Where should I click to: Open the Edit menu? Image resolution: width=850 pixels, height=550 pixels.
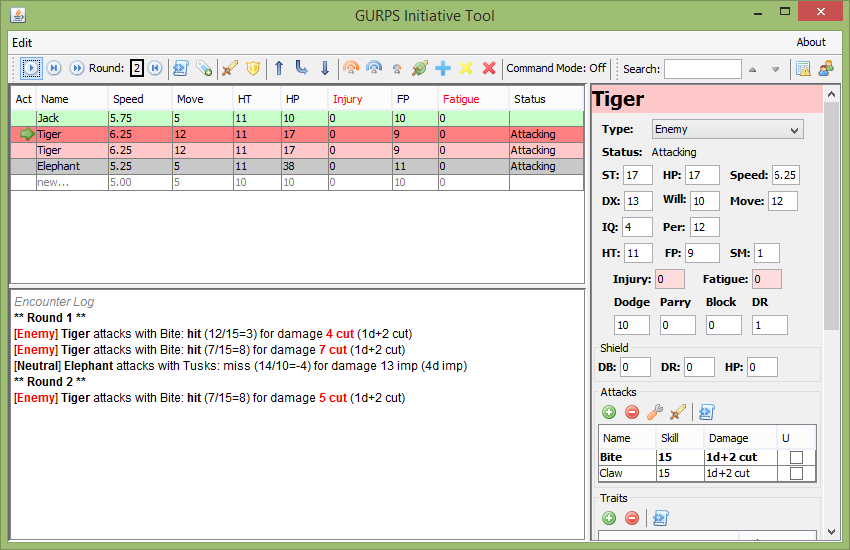point(22,43)
